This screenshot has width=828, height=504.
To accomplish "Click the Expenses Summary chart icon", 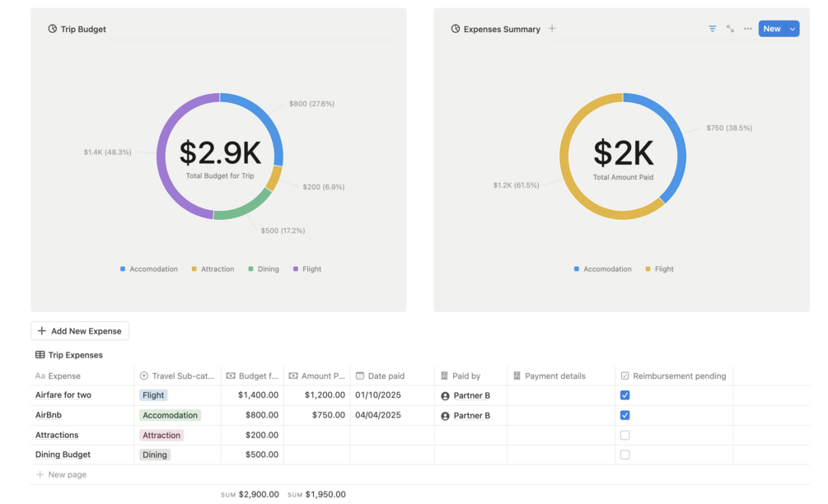I will pyautogui.click(x=455, y=29).
